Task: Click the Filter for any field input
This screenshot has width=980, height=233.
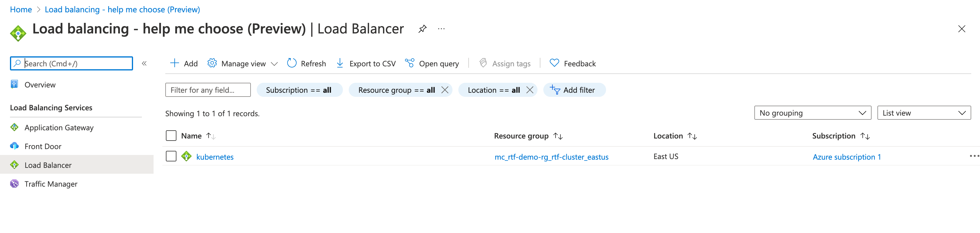Action: pos(208,90)
